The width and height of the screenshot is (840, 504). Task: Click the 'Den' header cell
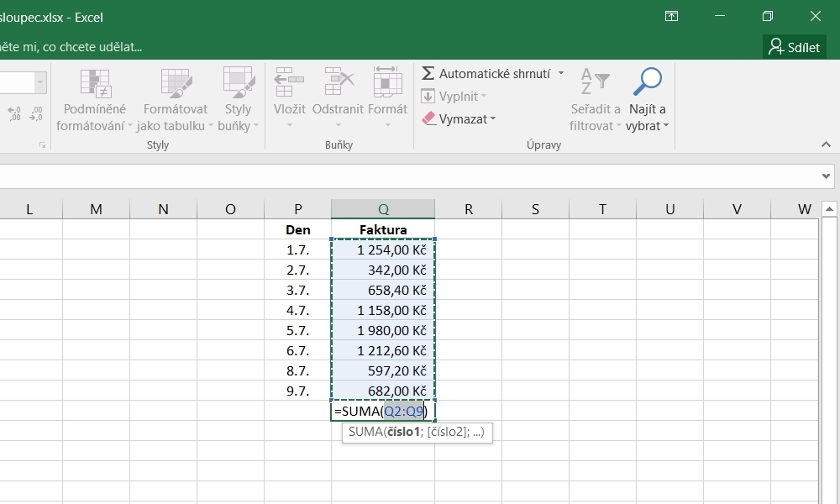(x=298, y=229)
